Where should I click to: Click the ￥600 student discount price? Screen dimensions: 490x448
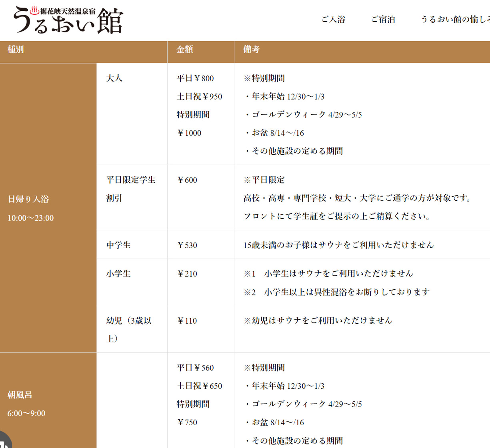coord(187,180)
